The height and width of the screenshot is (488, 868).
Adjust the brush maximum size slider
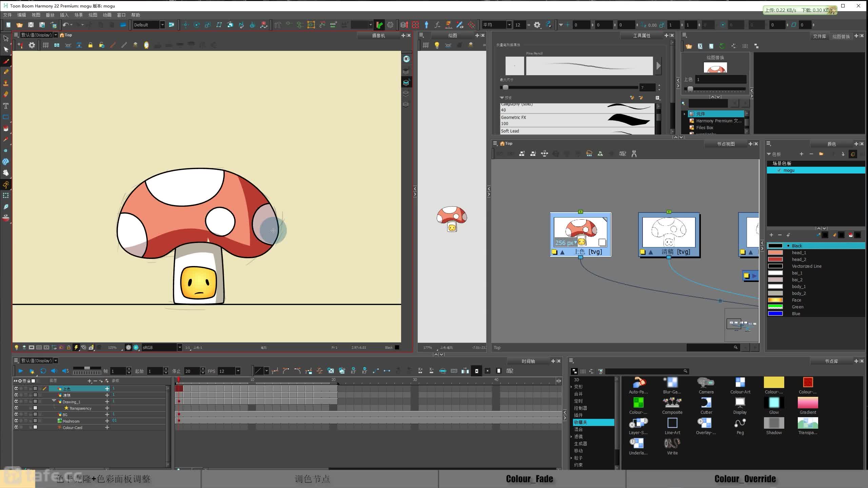tap(505, 87)
